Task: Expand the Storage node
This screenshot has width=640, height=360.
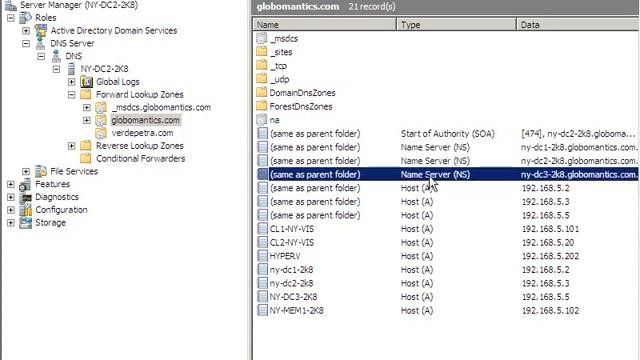Action: click(x=11, y=222)
